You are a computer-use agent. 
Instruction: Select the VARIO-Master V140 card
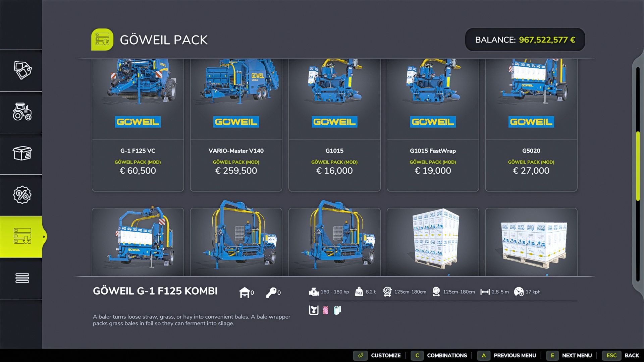tap(236, 125)
